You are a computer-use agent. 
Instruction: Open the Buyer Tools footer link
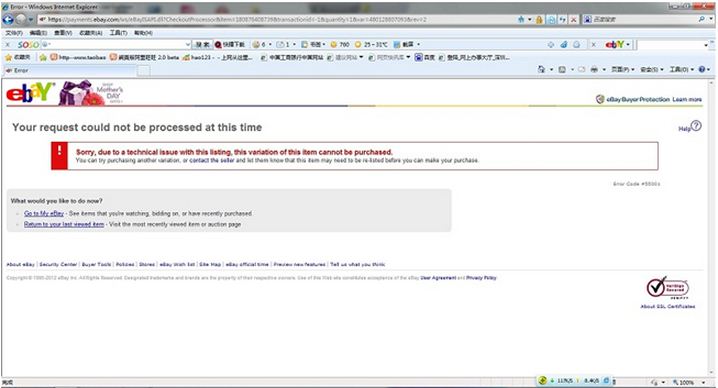pyautogui.click(x=96, y=264)
